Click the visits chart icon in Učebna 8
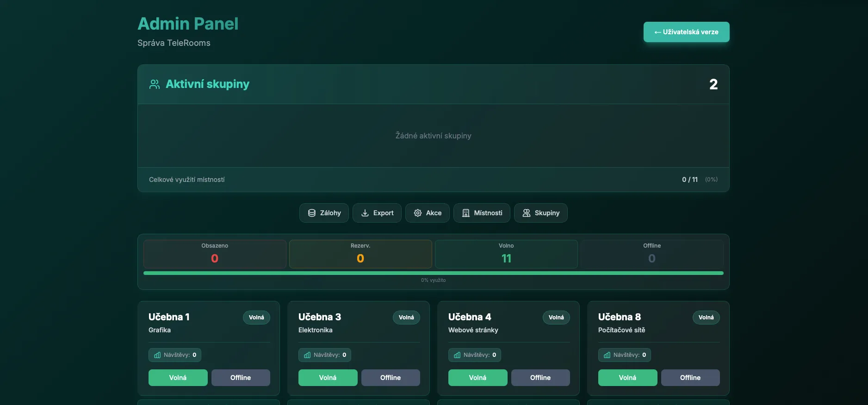 [607, 355]
